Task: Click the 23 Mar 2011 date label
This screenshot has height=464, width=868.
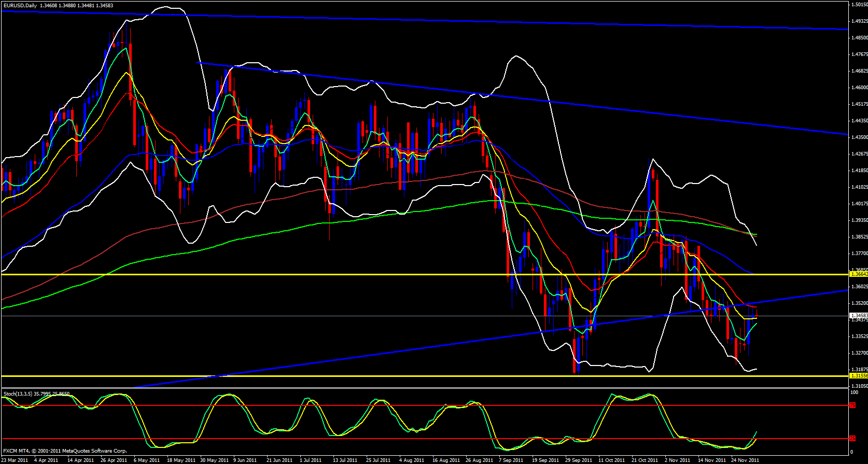Action: click(x=15, y=460)
